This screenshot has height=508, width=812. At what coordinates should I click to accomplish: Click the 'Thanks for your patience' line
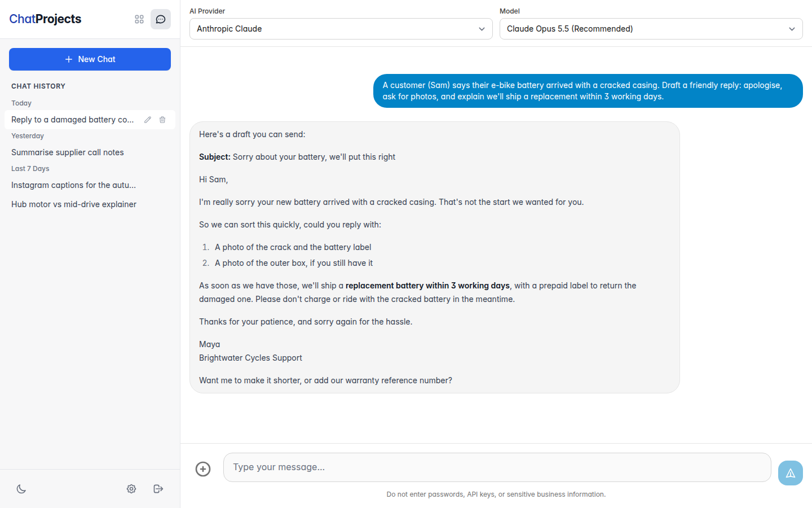(306, 322)
